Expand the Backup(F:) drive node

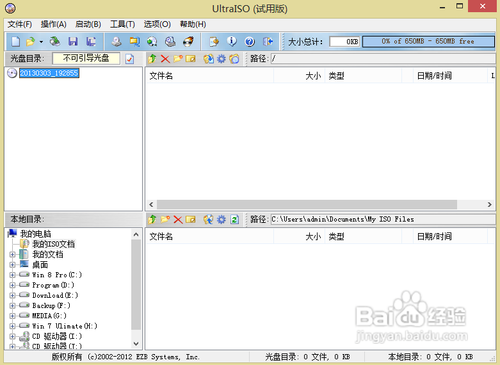coord(12,306)
